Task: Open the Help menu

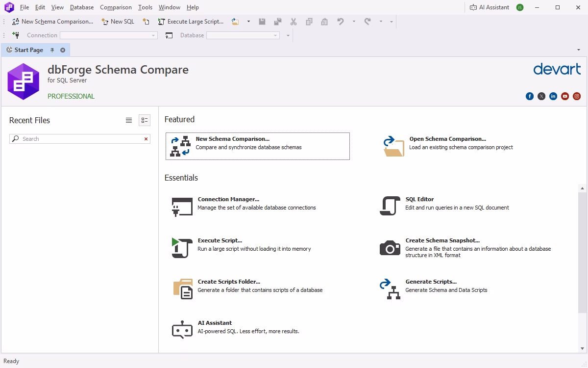Action: pyautogui.click(x=193, y=7)
